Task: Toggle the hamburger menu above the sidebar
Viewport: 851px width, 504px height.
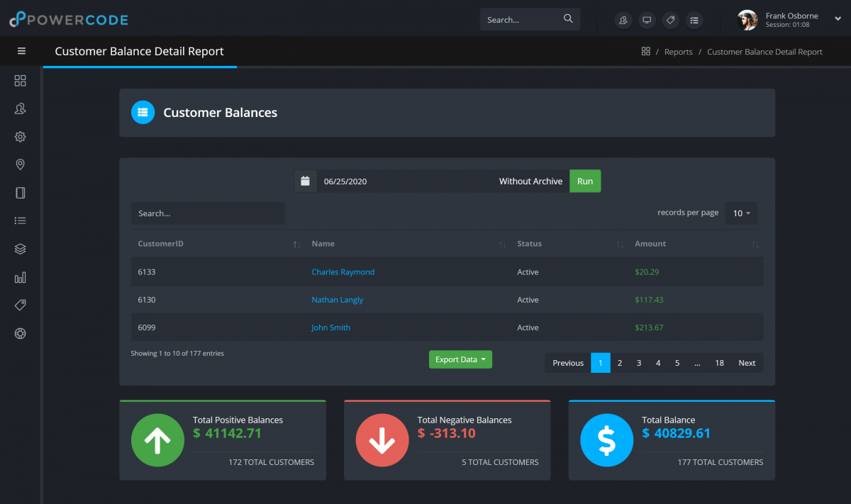Action: click(x=21, y=51)
